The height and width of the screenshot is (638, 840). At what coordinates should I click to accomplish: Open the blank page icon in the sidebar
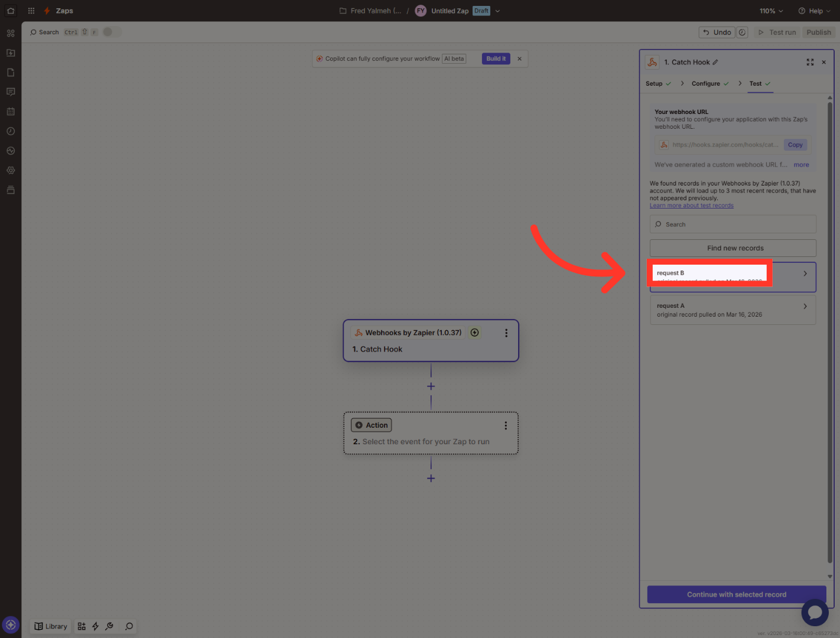coord(11,72)
